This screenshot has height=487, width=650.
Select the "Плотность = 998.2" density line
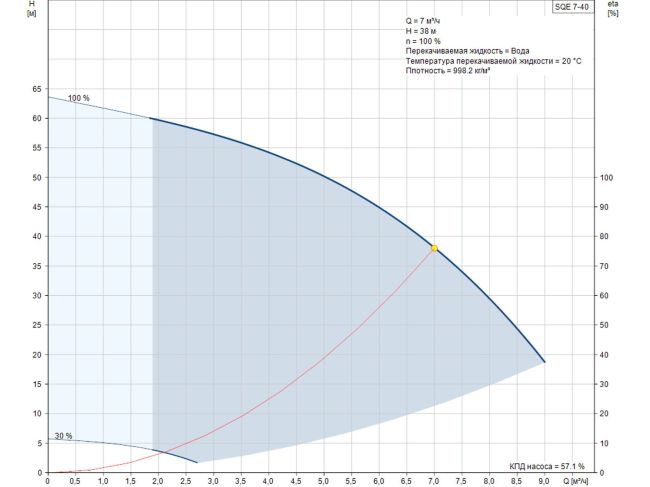click(447, 71)
